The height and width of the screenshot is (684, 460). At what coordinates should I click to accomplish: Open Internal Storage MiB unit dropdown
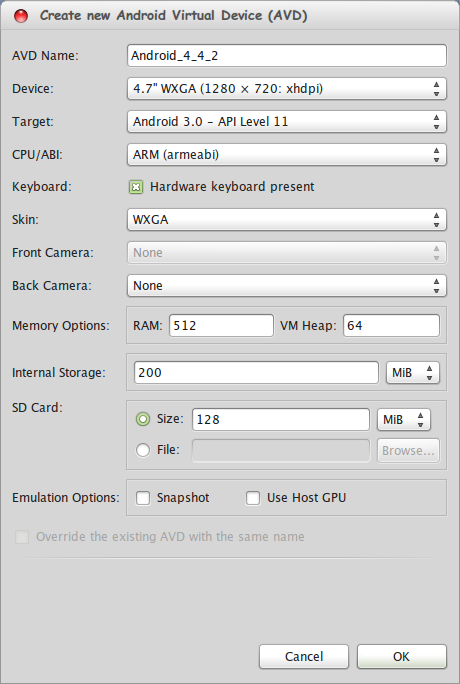pos(412,373)
